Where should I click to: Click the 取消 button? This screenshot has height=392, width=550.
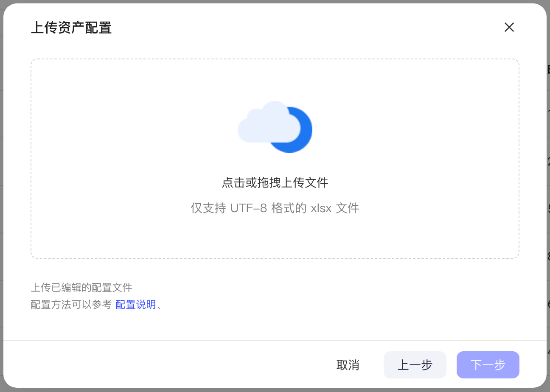point(348,365)
